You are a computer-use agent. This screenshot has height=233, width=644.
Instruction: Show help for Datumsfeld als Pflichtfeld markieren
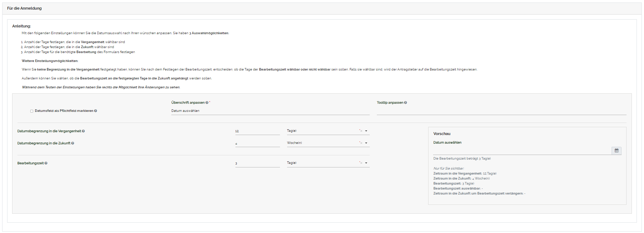95,111
